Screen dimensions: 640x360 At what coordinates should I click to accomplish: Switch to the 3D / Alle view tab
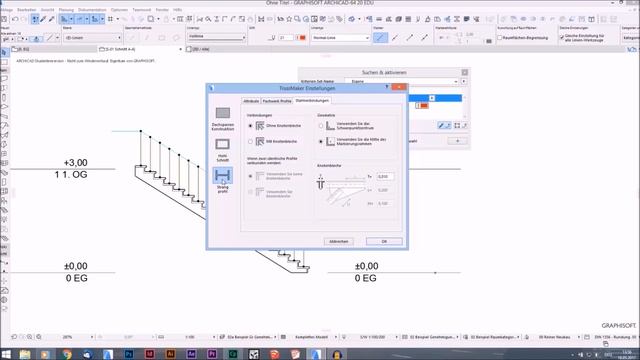[198, 49]
